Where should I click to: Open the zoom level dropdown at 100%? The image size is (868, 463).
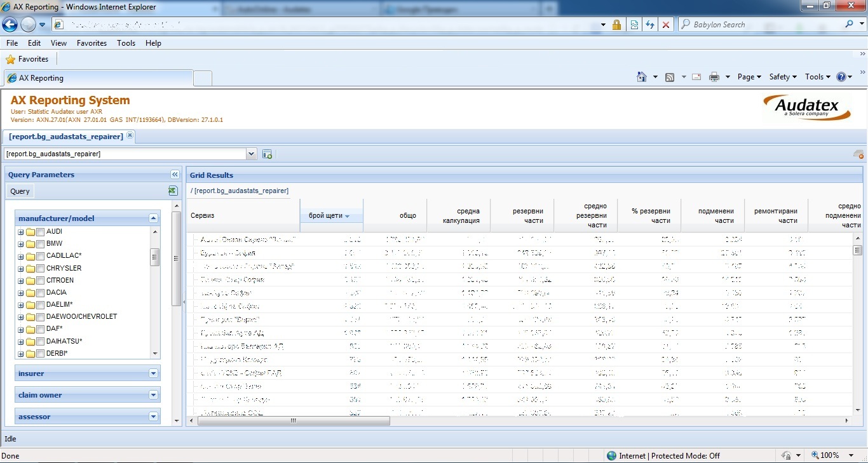point(851,455)
